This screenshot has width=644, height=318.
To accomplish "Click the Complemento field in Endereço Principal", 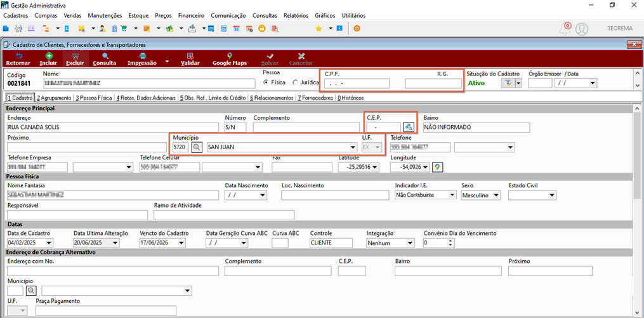I will point(306,128).
